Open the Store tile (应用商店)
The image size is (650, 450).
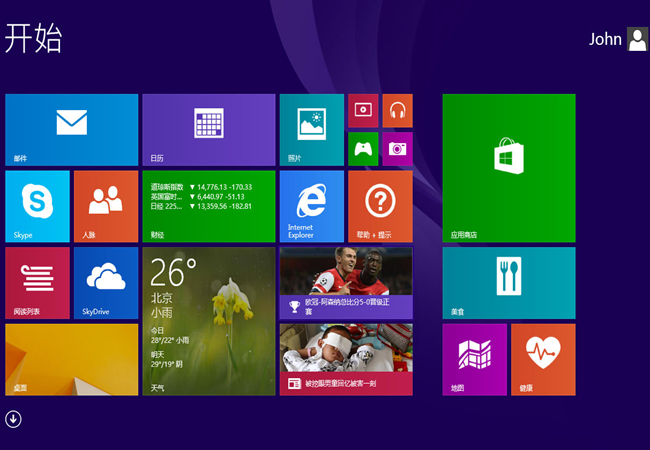(509, 168)
